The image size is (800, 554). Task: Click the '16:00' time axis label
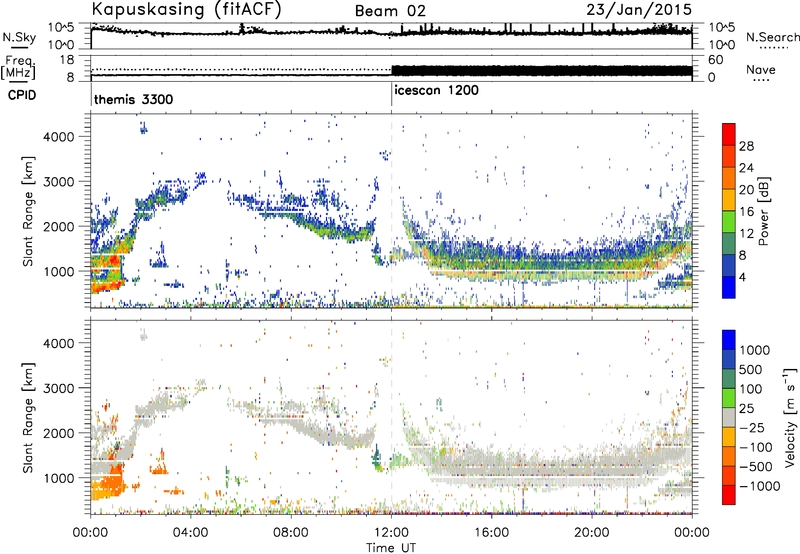tap(491, 533)
